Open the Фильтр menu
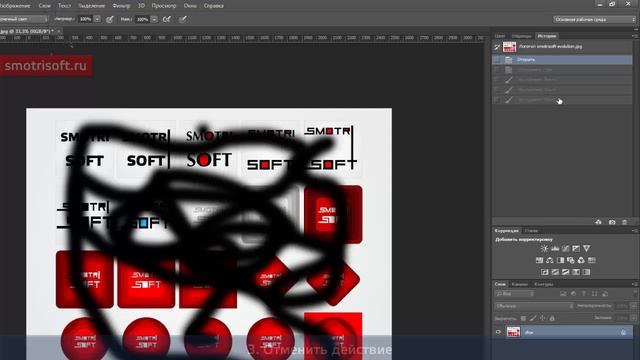Image resolution: width=640 pixels, height=360 pixels. pyautogui.click(x=121, y=6)
